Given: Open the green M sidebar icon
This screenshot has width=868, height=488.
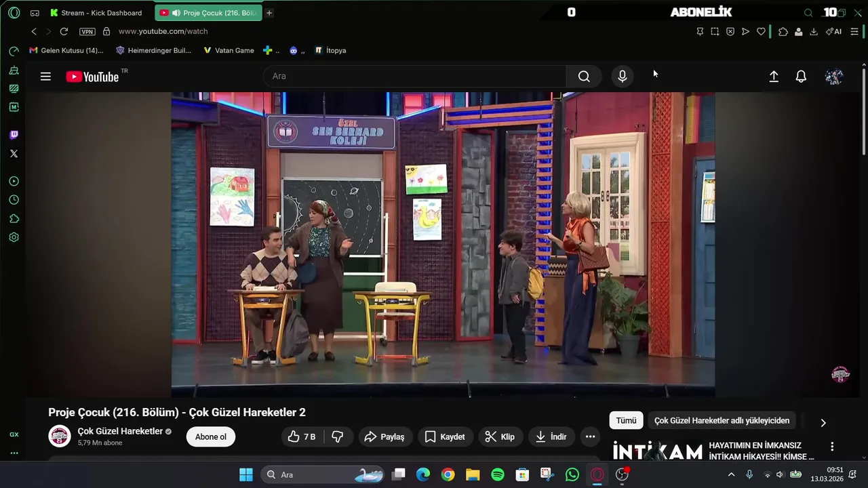Looking at the screenshot, I should pos(14,107).
